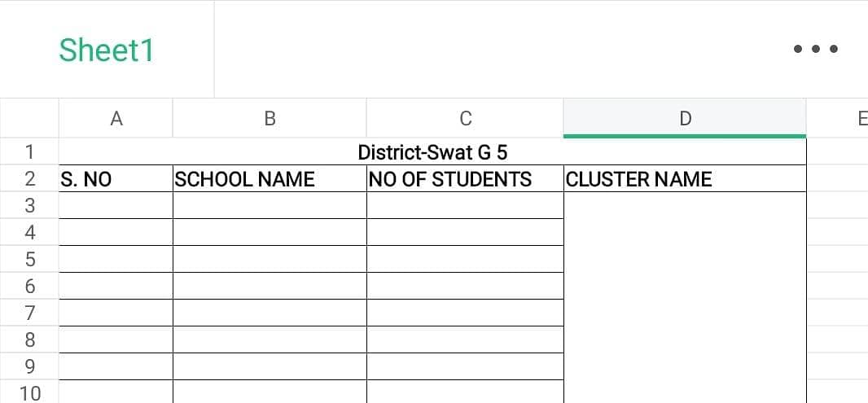This screenshot has width=868, height=403.
Task: Select empty cell C6 under NO OF STUDENTS
Action: pos(465,286)
